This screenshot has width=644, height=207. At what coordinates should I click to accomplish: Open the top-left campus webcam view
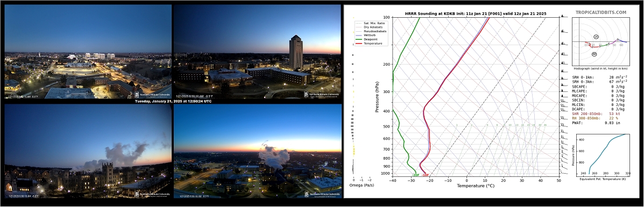[88, 52]
